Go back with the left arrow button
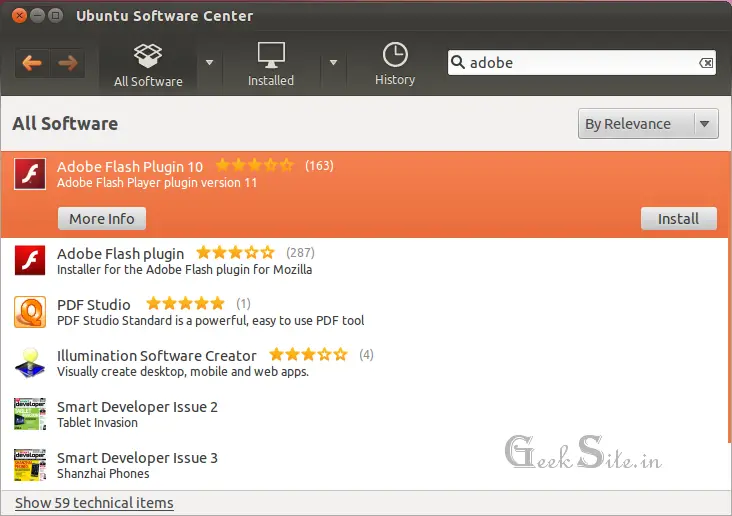Image resolution: width=732 pixels, height=516 pixels. (32, 63)
